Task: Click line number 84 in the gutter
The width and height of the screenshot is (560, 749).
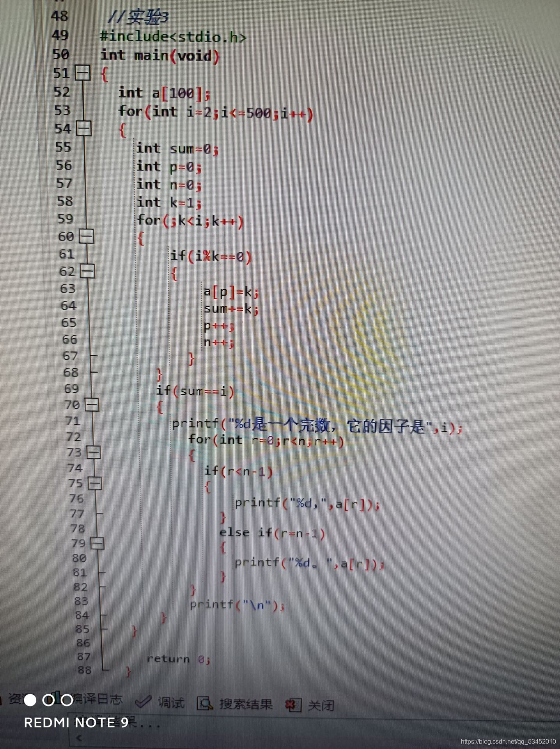Action: tap(82, 615)
